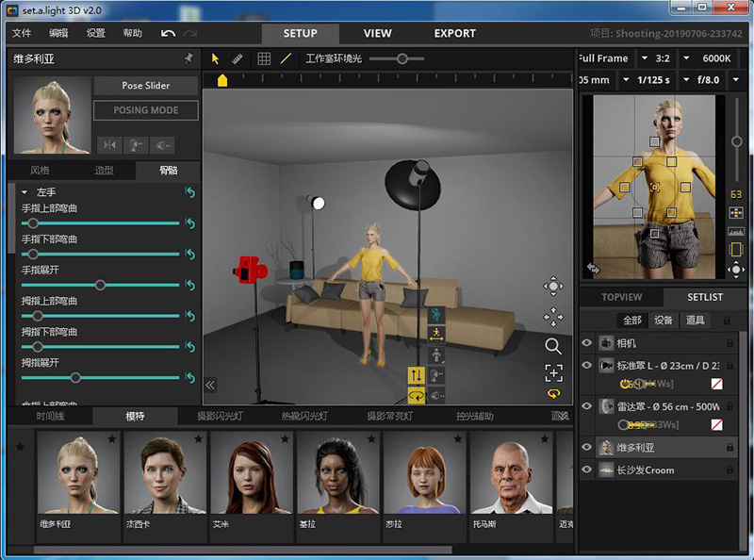Click the yellow reset view icon

(x=553, y=394)
